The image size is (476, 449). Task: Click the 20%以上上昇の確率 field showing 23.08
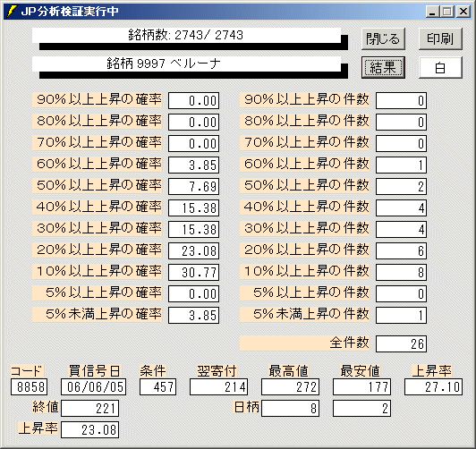[x=193, y=250]
